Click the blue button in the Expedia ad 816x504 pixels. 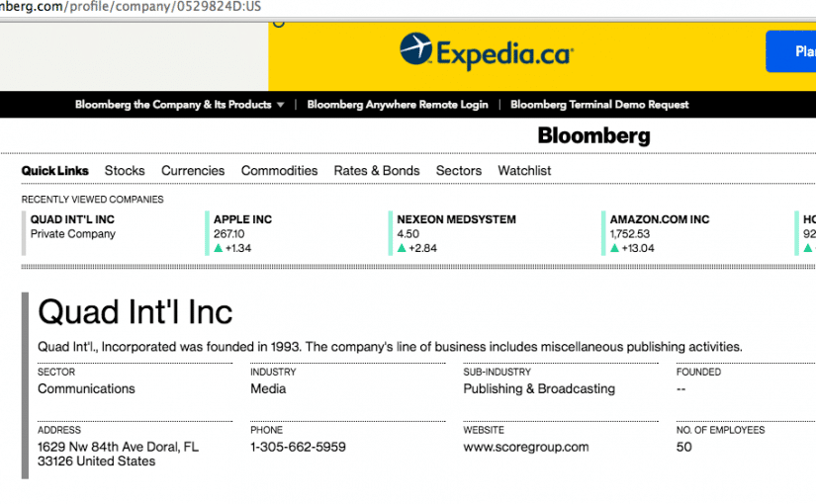[790, 51]
